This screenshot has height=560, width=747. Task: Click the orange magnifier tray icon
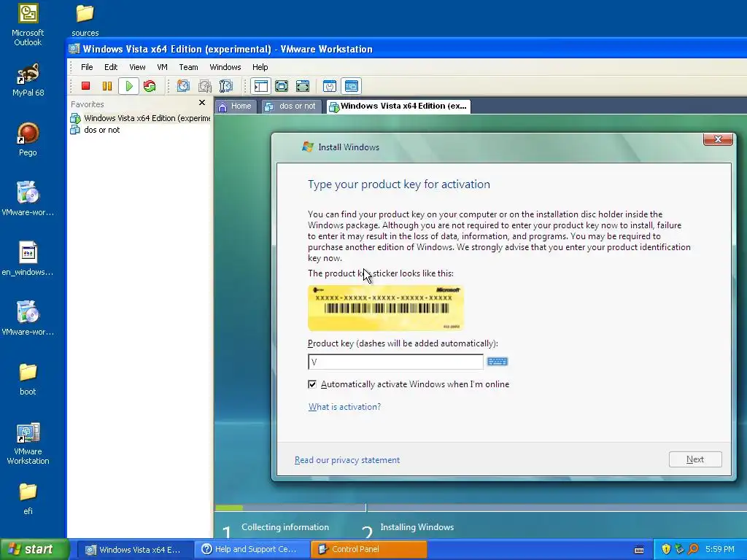[x=693, y=549]
